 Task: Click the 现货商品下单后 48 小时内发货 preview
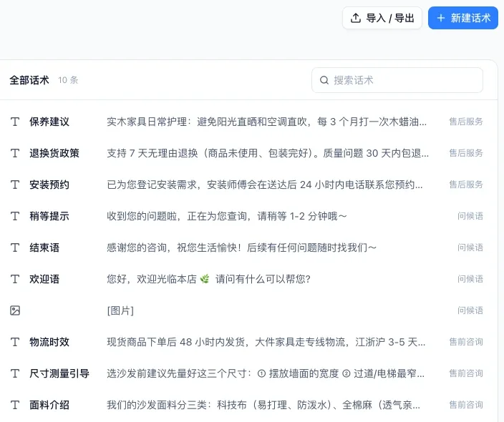[266, 342]
